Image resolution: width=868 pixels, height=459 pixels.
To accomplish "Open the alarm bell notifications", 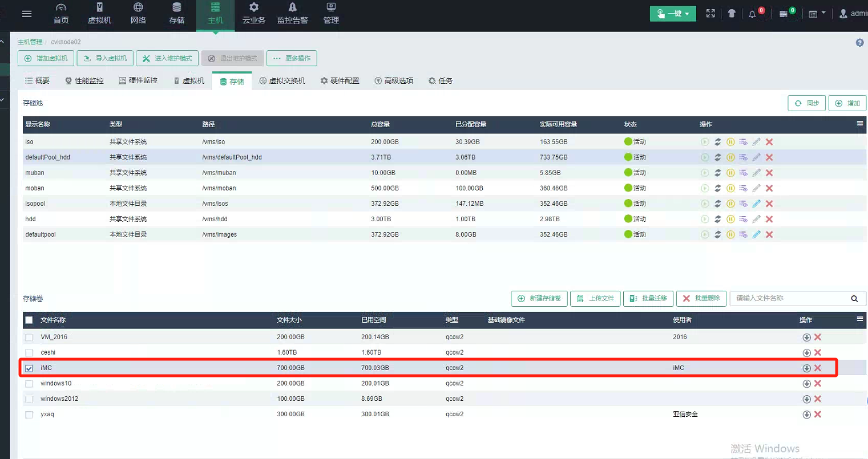I will (752, 14).
